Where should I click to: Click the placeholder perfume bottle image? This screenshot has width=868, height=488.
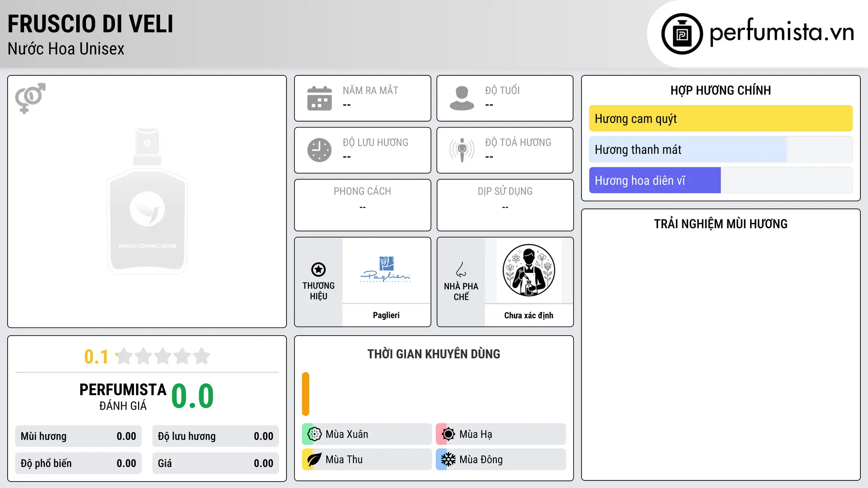[147, 201]
